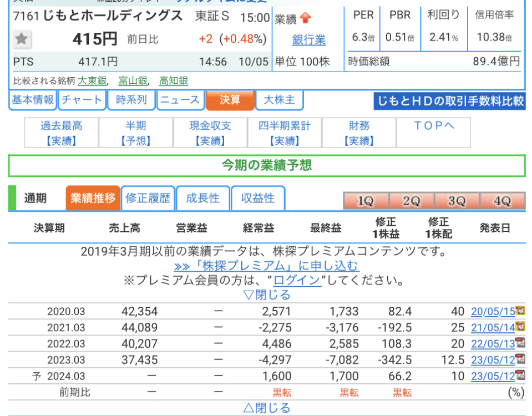The height and width of the screenshot is (416, 532).
Task: Click the 415円 stock price
Action: 95,39
